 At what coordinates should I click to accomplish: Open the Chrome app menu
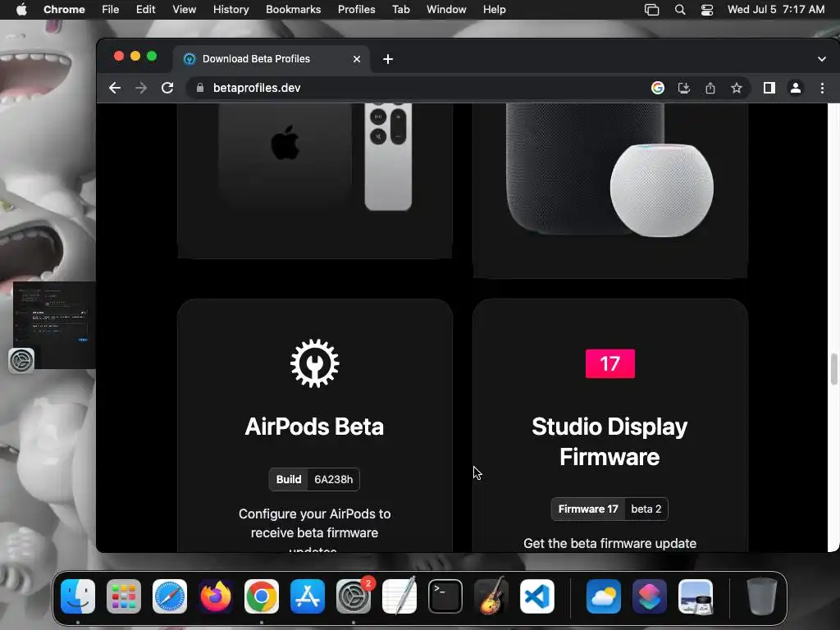[x=64, y=10]
